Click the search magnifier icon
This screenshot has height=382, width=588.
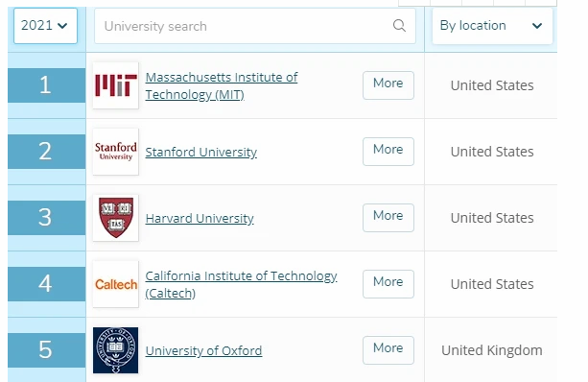point(399,26)
